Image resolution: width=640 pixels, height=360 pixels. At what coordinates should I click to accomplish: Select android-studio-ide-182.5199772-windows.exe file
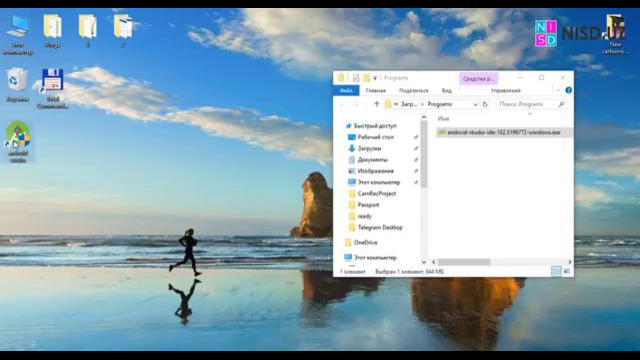point(504,132)
